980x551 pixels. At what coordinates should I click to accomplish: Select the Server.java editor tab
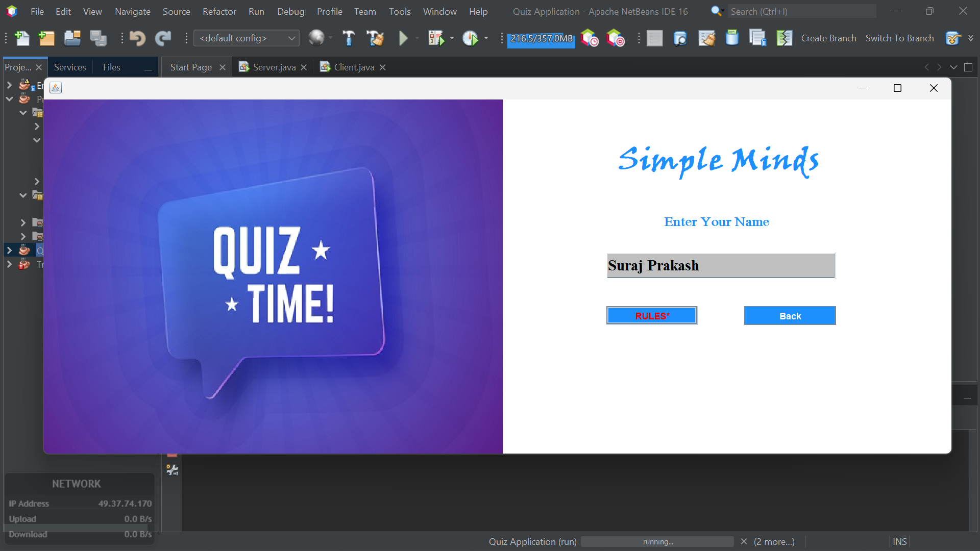click(274, 67)
